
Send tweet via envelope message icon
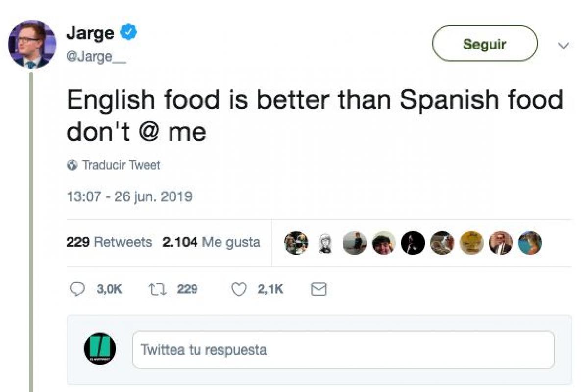[318, 290]
